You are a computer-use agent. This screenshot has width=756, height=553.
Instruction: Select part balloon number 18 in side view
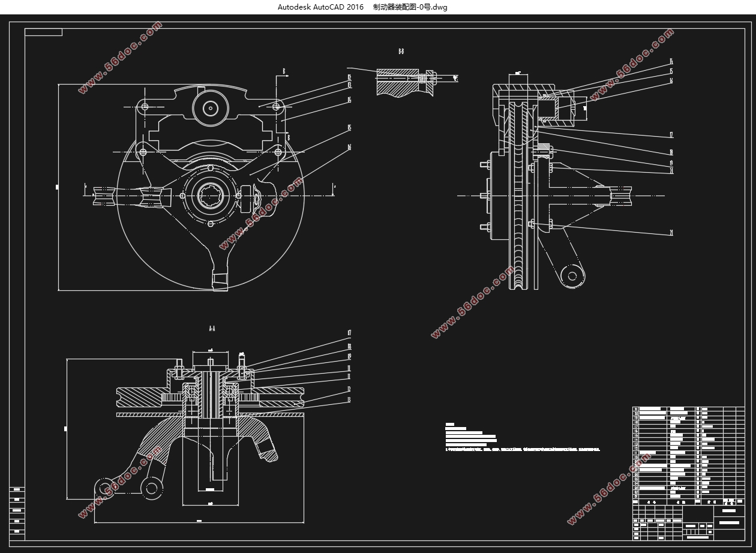coord(671,153)
